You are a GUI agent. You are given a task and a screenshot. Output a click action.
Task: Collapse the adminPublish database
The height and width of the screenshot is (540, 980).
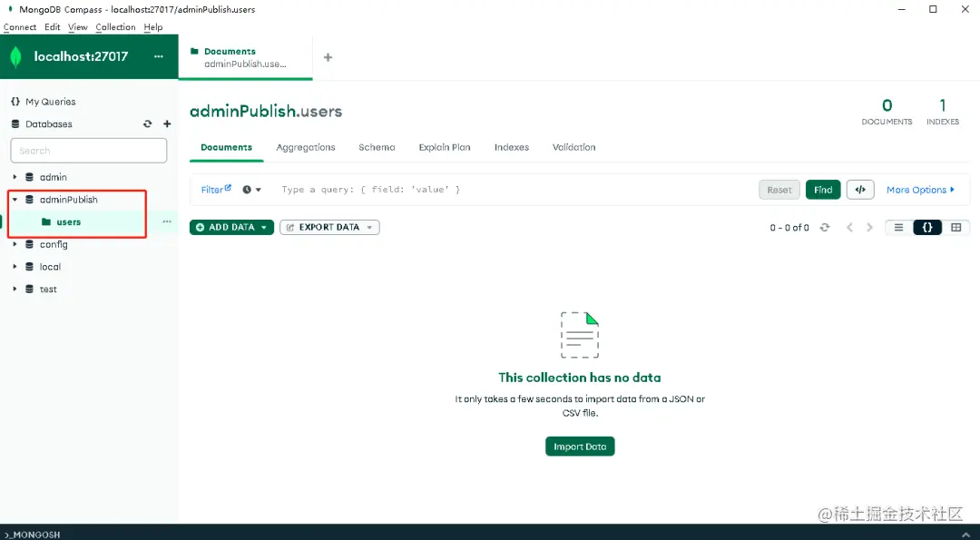click(15, 200)
